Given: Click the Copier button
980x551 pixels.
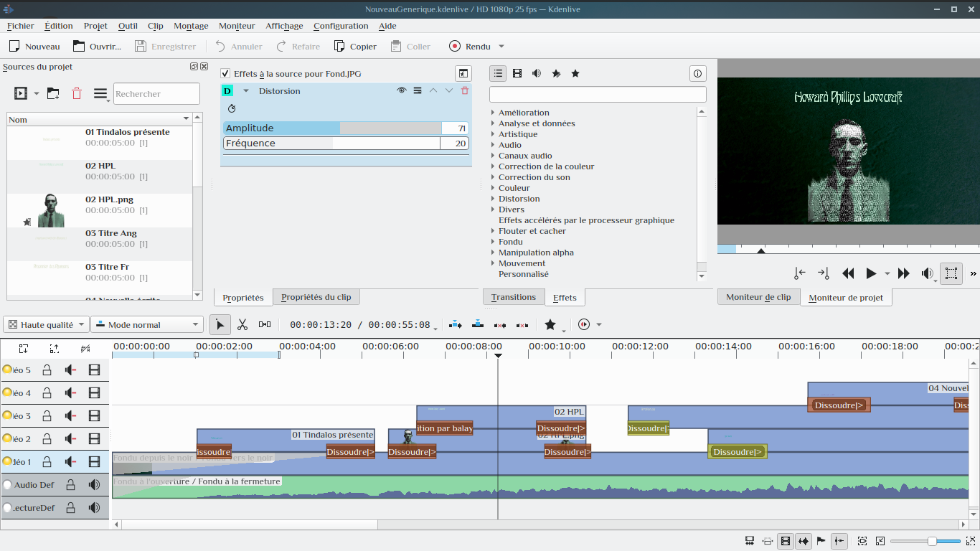Looking at the screenshot, I should point(355,47).
